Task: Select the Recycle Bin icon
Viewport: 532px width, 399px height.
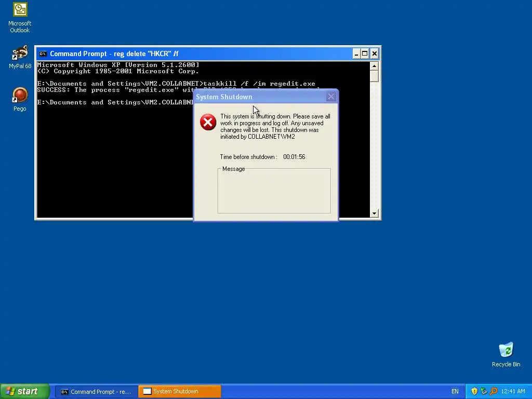Action: tap(506, 354)
